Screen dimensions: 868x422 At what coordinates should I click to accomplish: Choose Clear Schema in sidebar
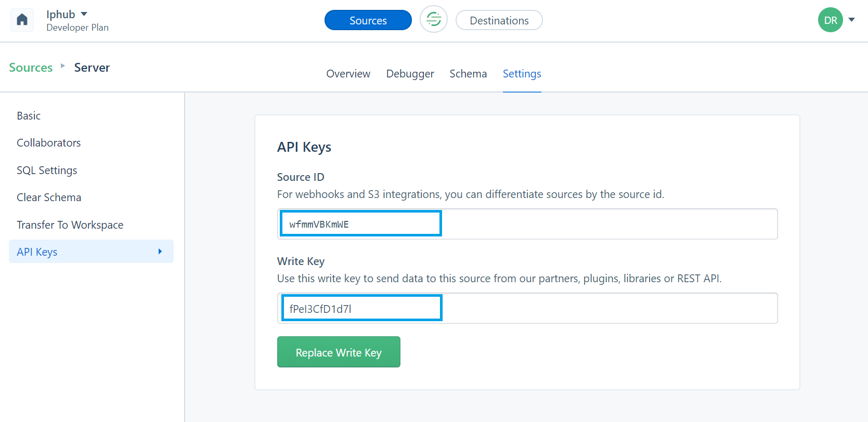49,197
